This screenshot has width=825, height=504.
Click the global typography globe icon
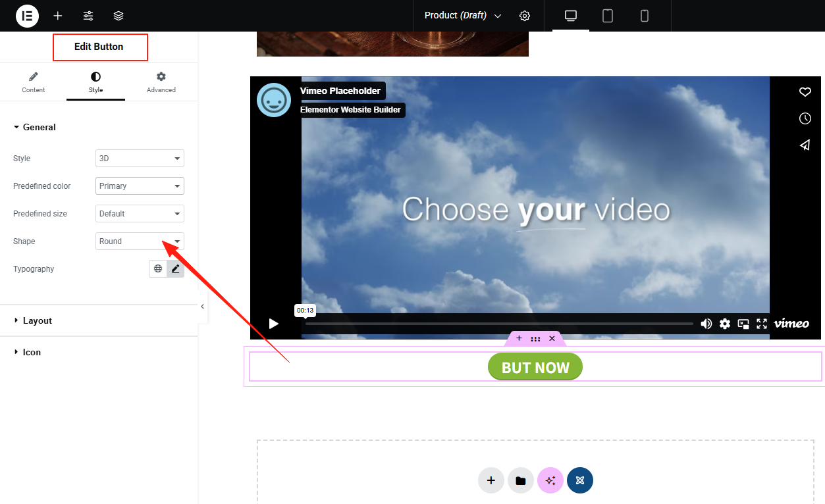[158, 268]
